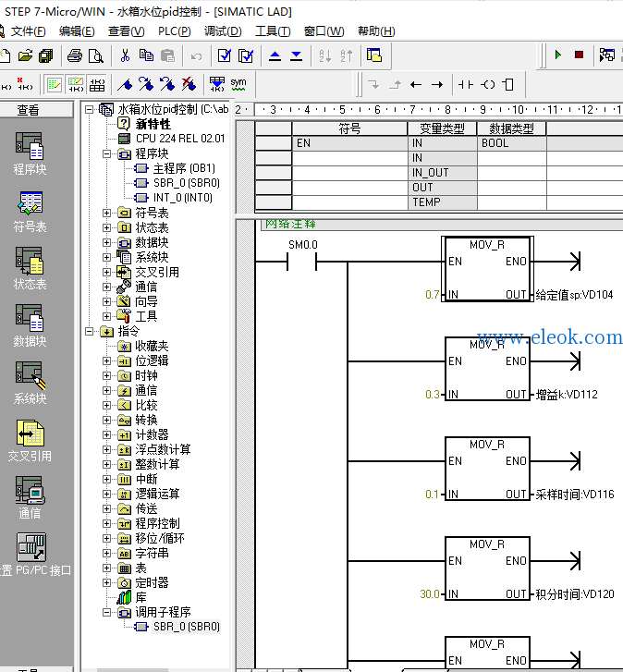
Task: Click the MOV_R box with input 0.7
Action: coord(487,269)
